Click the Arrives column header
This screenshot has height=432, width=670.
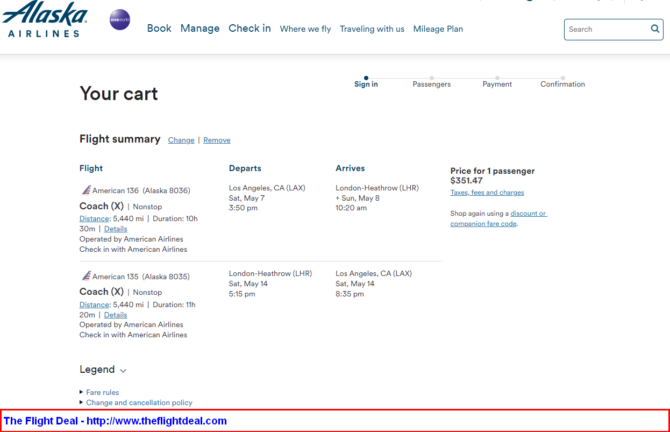(350, 168)
